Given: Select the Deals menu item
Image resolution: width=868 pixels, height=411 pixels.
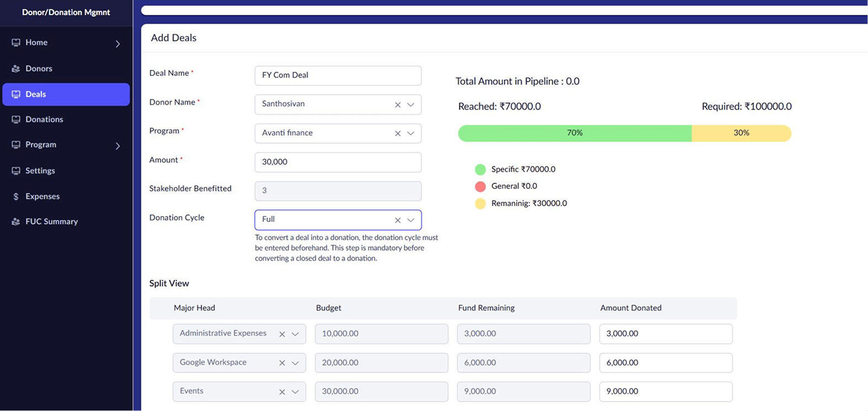Looking at the screenshot, I should pos(35,94).
